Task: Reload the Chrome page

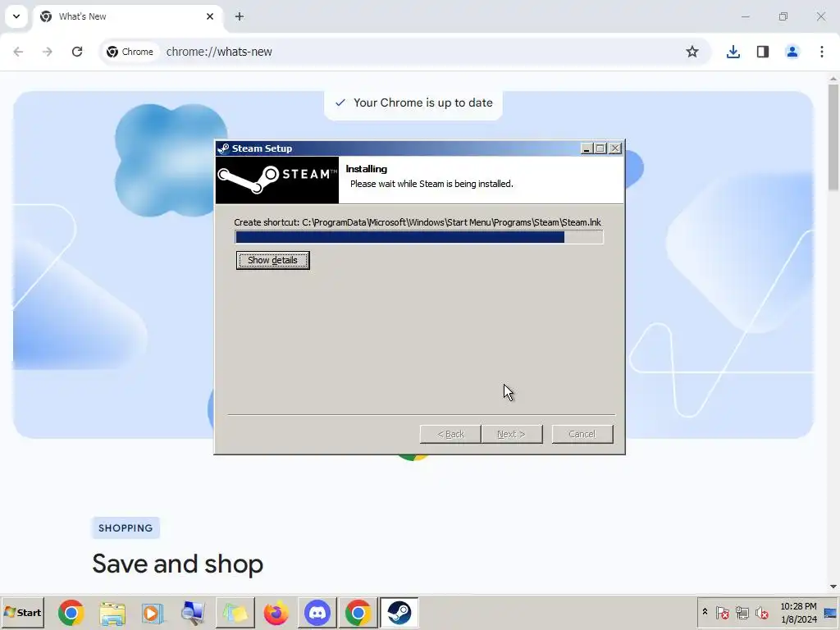Action: point(77,52)
